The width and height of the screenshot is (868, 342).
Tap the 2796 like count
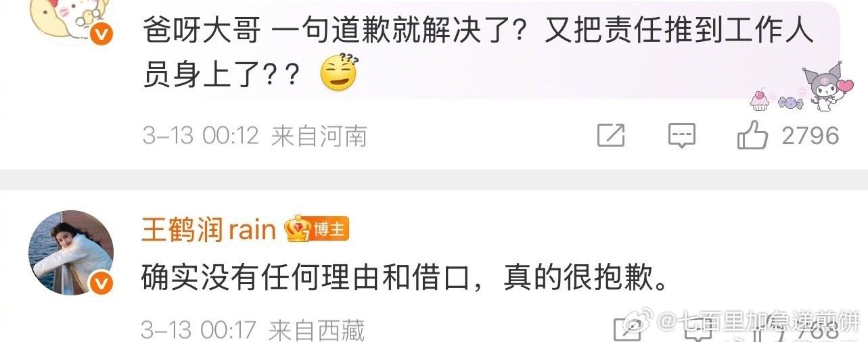click(x=810, y=136)
